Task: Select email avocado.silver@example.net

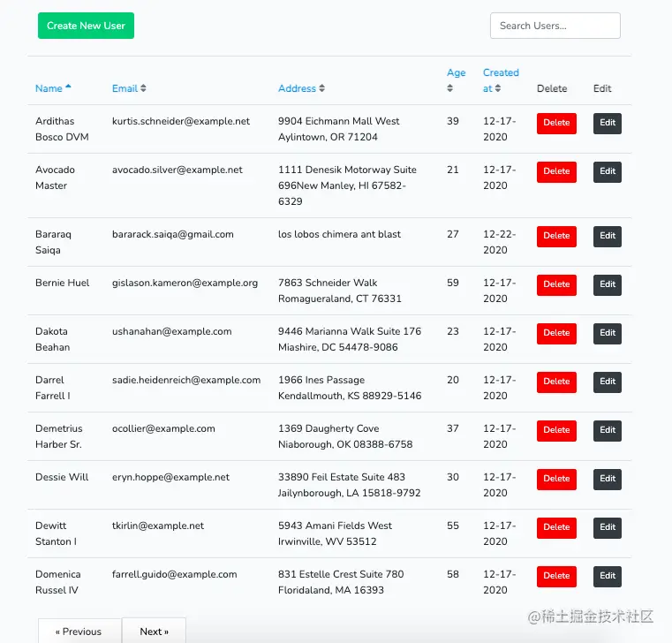Action: tap(177, 170)
